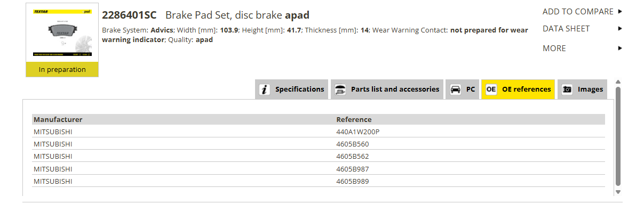Image resolution: width=644 pixels, height=204 pixels.
Task: Click the In preparation status label
Action: [x=62, y=69]
